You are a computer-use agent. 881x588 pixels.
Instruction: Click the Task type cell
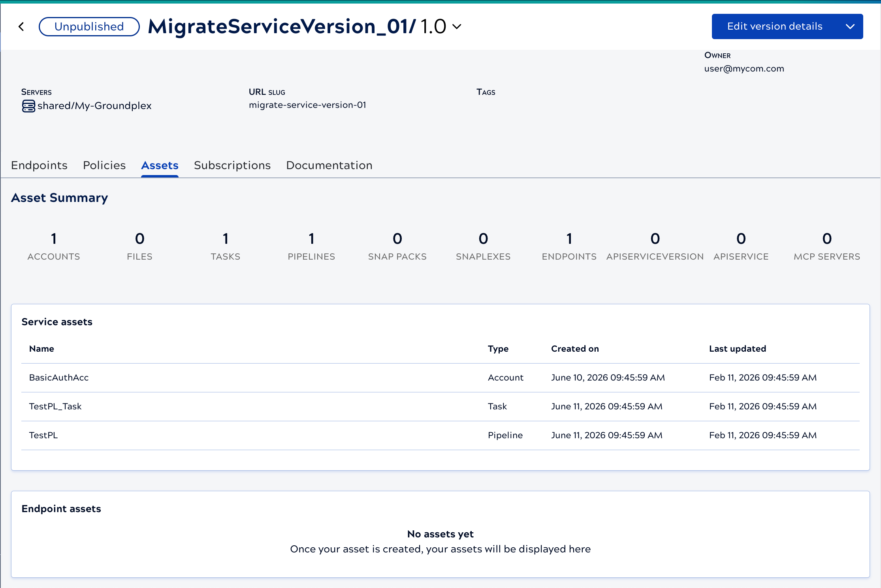[497, 406]
